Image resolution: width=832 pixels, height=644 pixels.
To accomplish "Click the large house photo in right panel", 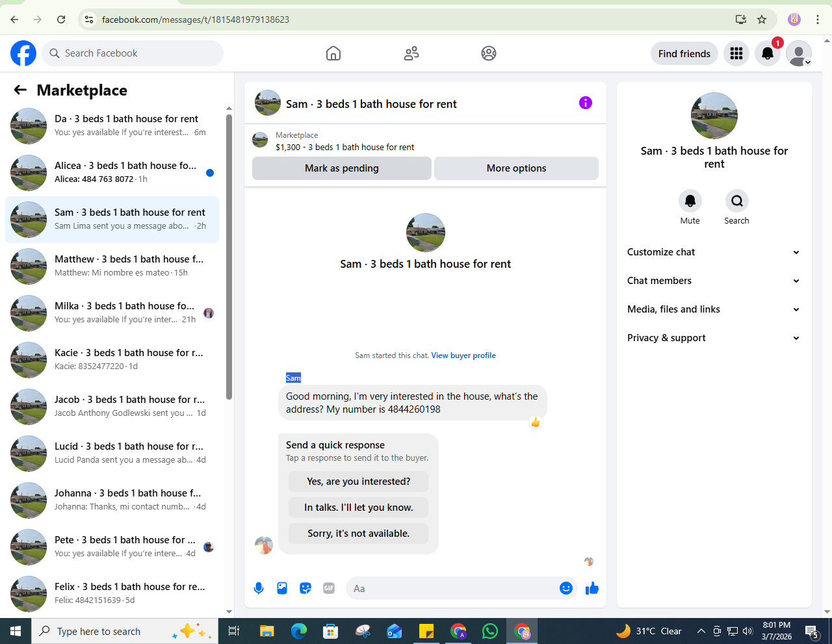I will pos(714,116).
